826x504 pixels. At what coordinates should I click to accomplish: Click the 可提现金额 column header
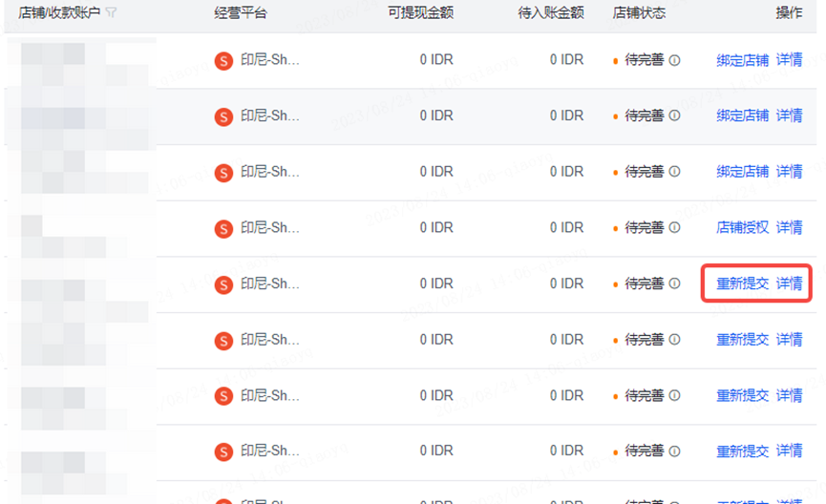[x=420, y=12]
